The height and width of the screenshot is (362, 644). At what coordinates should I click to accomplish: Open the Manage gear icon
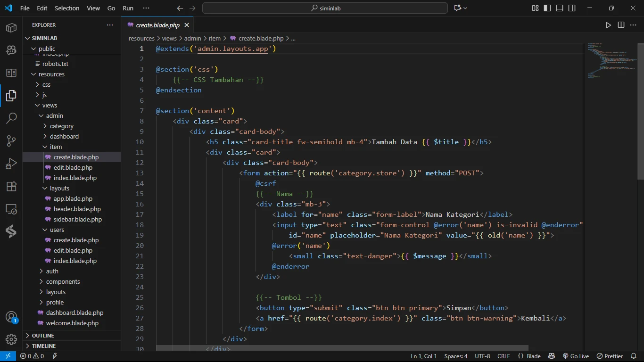tap(11, 339)
